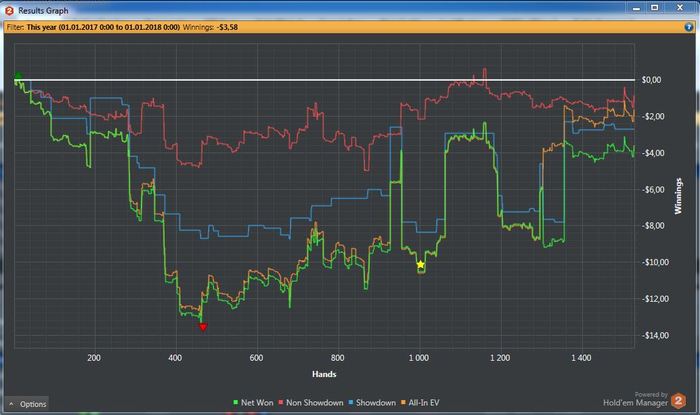Maximize the Results Graph window
700x415 pixels.
click(x=654, y=8)
